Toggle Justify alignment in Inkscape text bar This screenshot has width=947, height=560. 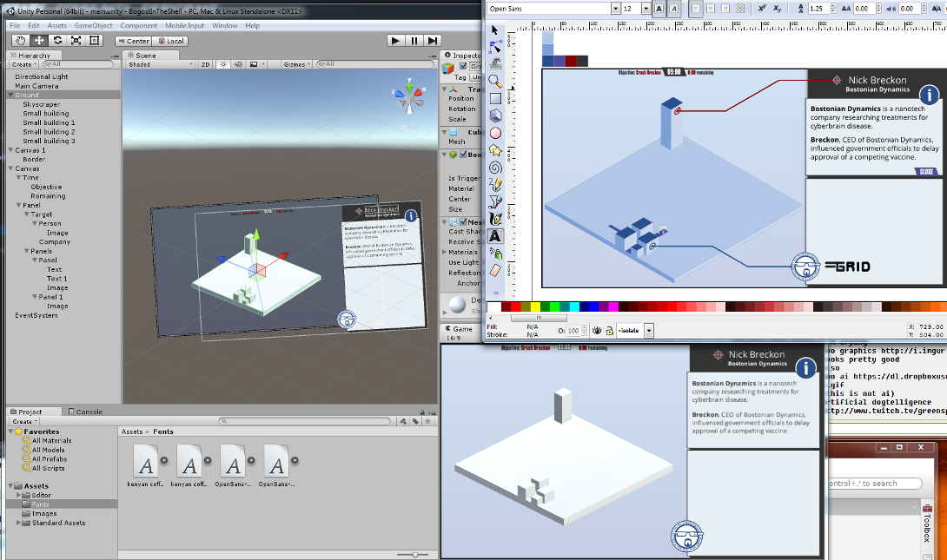coord(740,9)
